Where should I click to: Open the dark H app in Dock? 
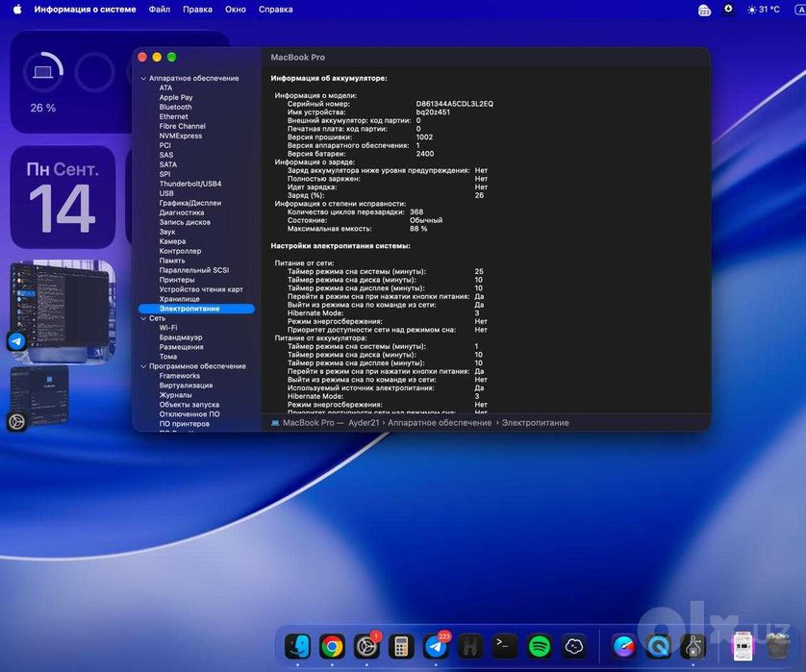click(470, 646)
